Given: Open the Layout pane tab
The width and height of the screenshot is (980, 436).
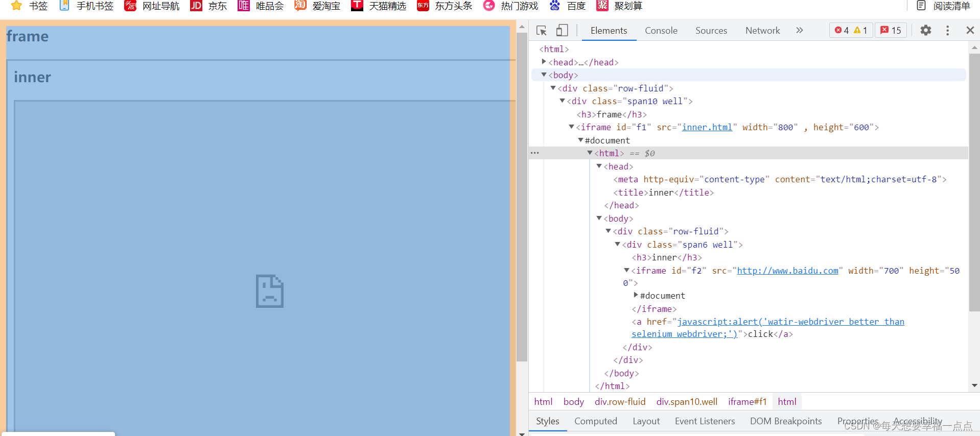Looking at the screenshot, I should click(646, 421).
